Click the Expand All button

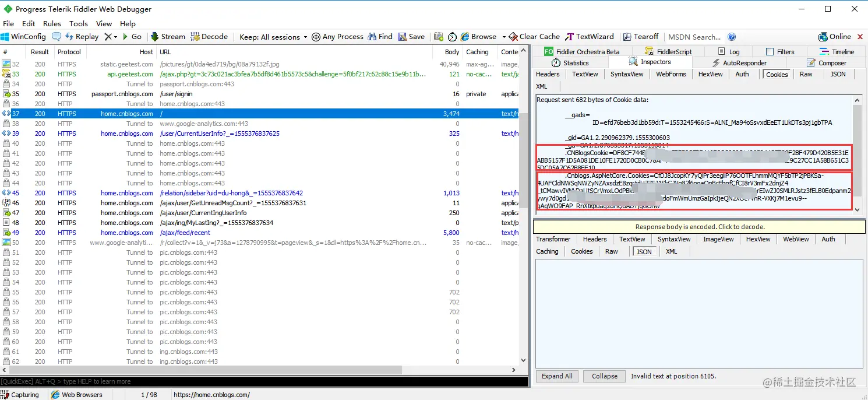pos(557,376)
